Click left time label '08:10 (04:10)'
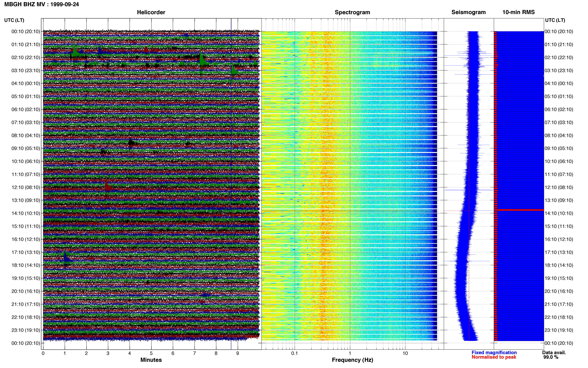 click(x=26, y=135)
